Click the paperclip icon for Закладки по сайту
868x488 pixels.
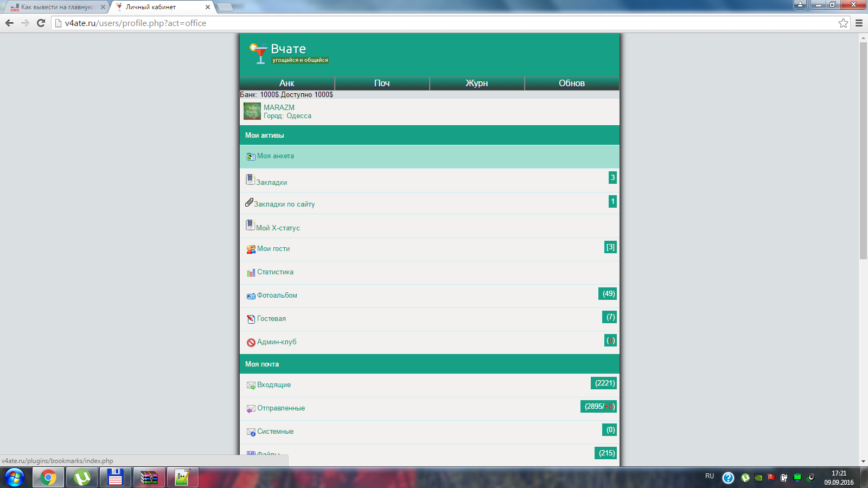[249, 202]
